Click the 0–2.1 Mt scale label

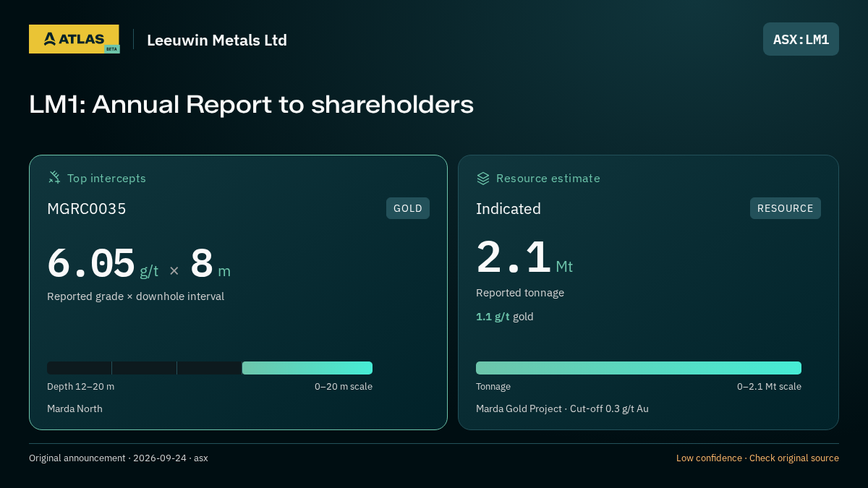[769, 387]
